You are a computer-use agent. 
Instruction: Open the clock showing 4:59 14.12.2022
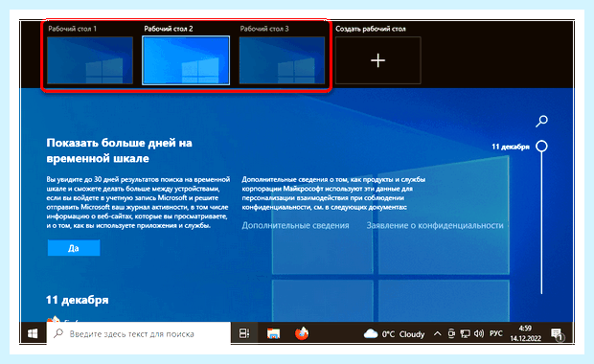point(525,333)
